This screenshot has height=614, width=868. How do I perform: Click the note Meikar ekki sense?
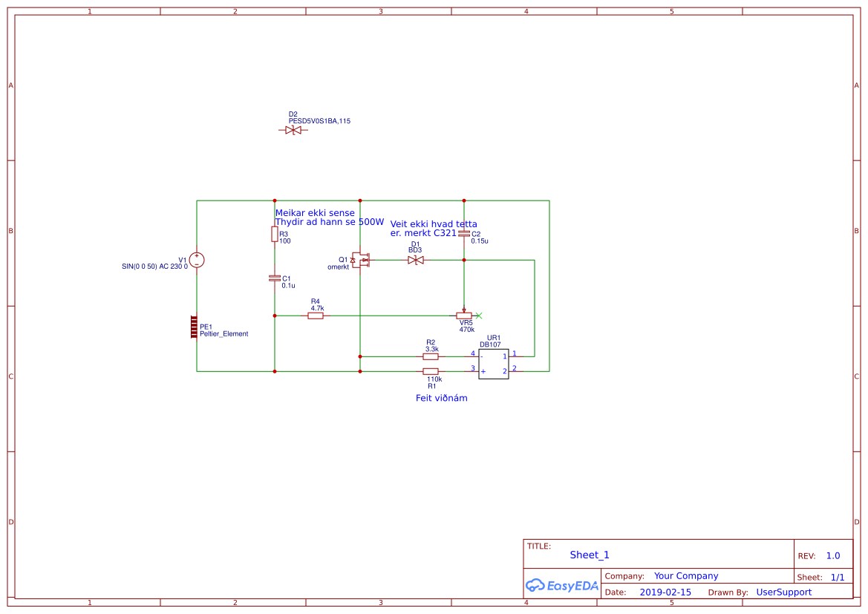click(314, 212)
